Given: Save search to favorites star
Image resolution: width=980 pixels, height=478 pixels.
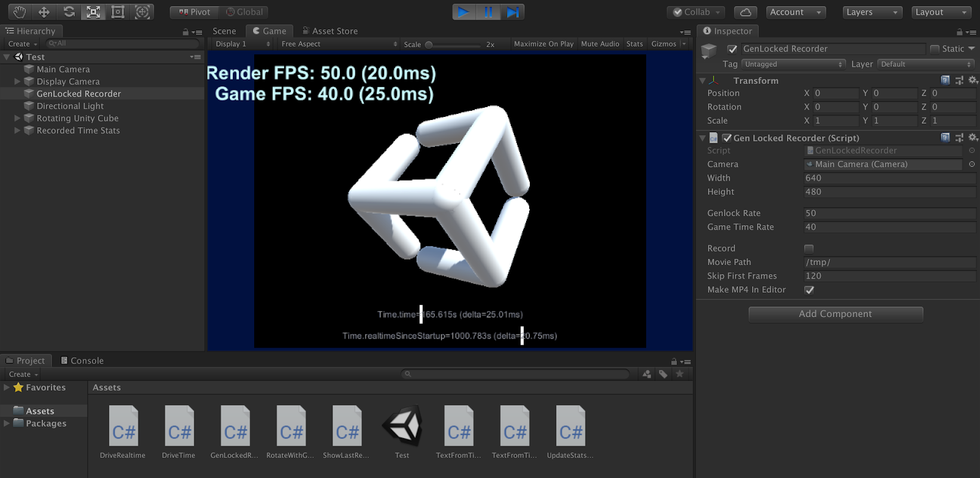Looking at the screenshot, I should (x=679, y=374).
